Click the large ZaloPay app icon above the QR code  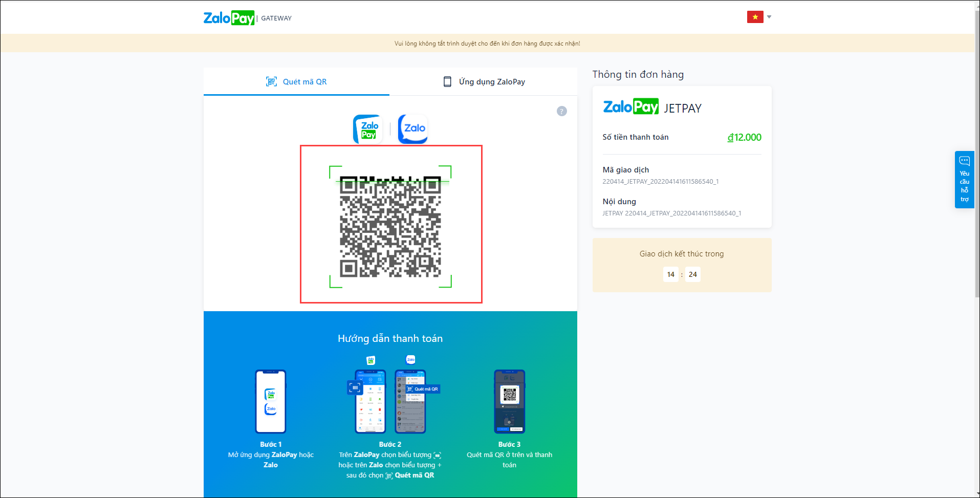pos(368,129)
